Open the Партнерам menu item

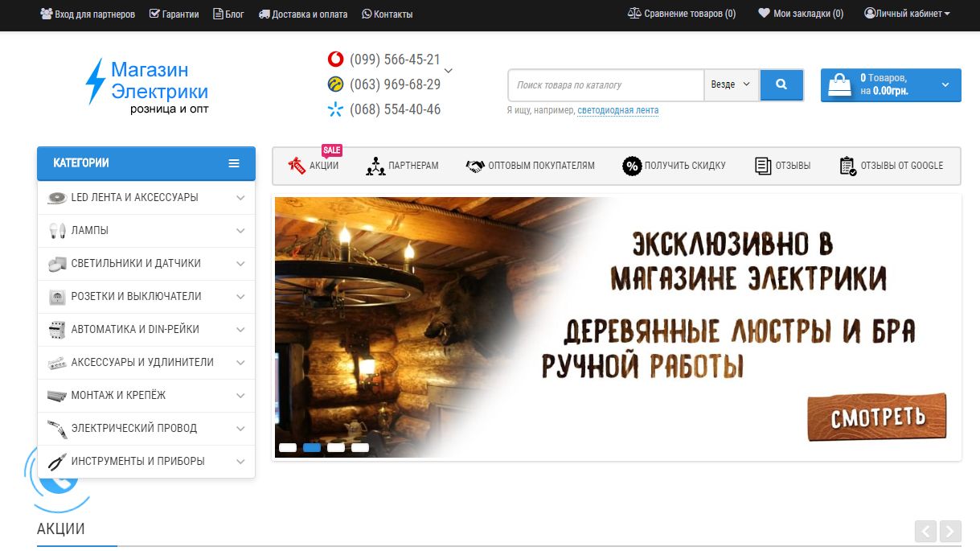402,166
